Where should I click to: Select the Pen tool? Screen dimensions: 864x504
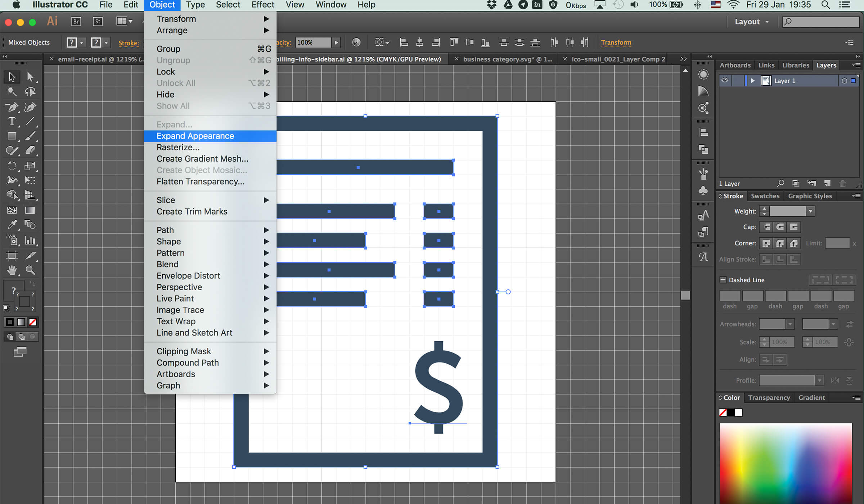tap(12, 107)
